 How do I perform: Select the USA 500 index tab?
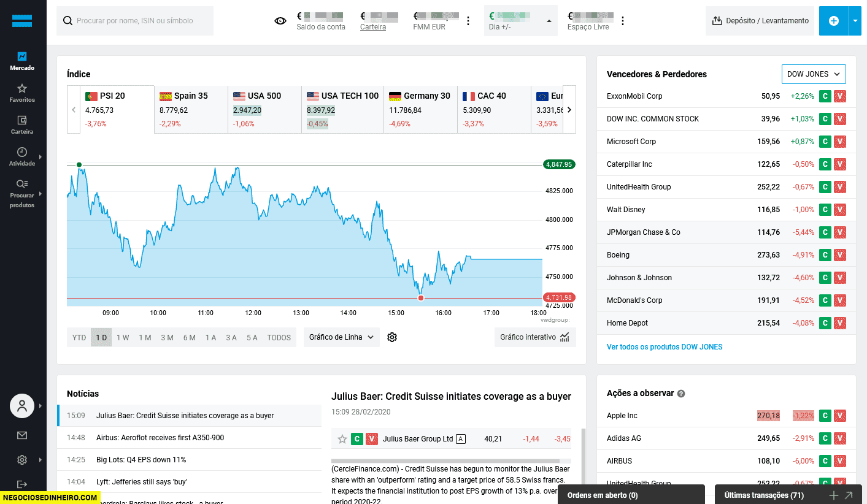point(264,109)
